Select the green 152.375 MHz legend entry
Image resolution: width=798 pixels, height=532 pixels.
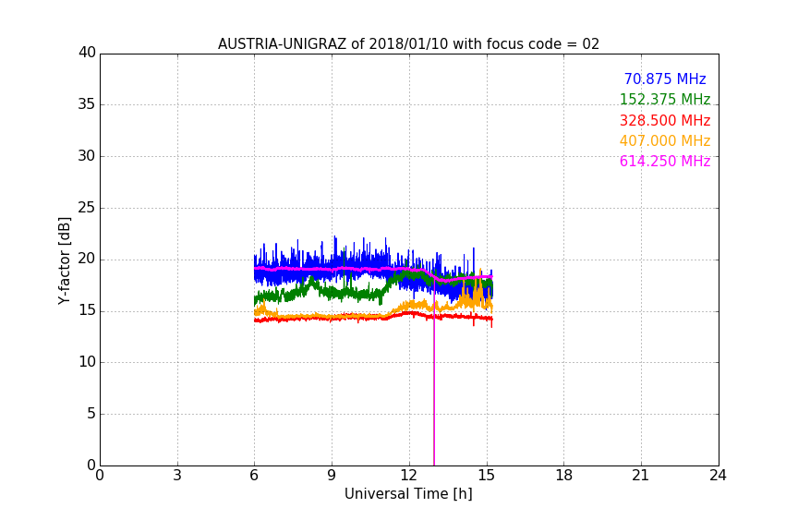click(664, 100)
